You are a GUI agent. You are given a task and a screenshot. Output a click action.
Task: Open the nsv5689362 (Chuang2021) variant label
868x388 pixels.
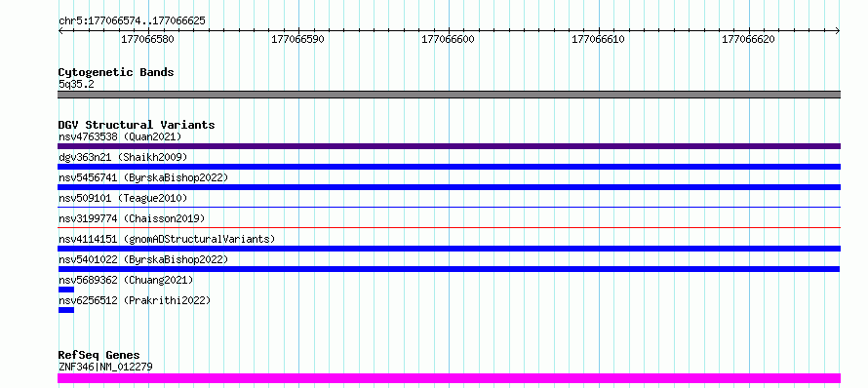click(126, 280)
